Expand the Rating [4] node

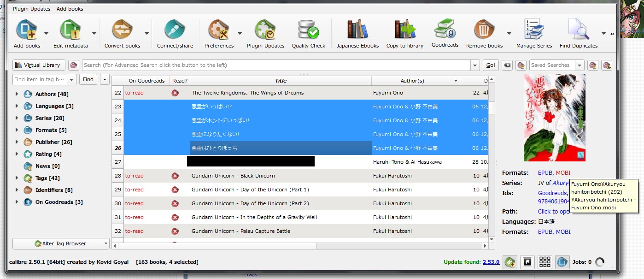tap(17, 154)
